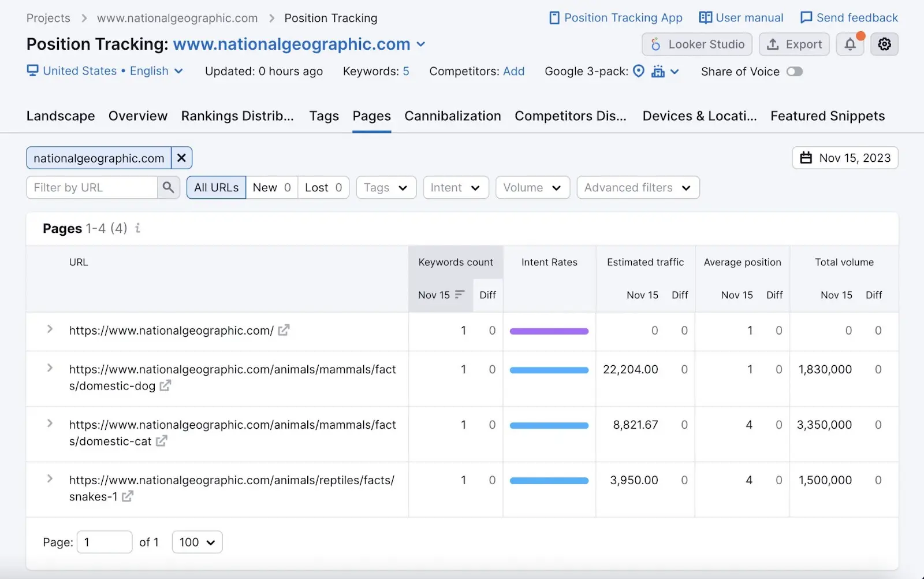Click the 22,204.00 traffic value

pos(631,369)
